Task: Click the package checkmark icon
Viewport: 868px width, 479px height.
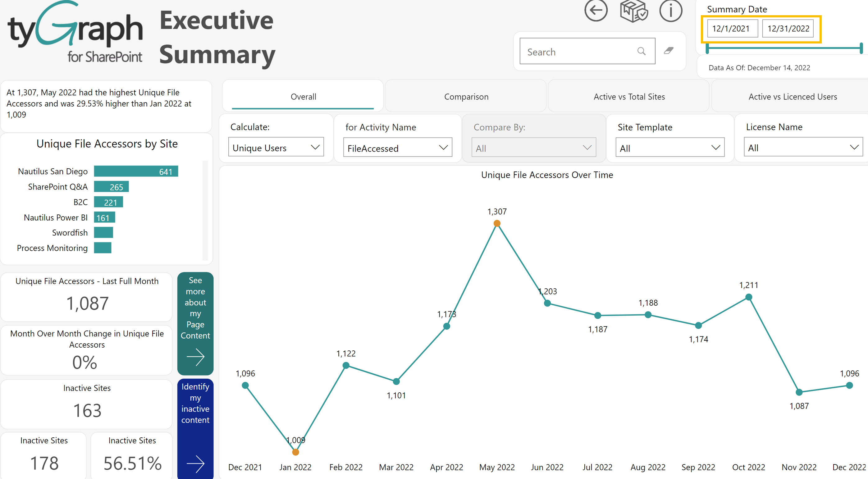Action: pos(633,11)
